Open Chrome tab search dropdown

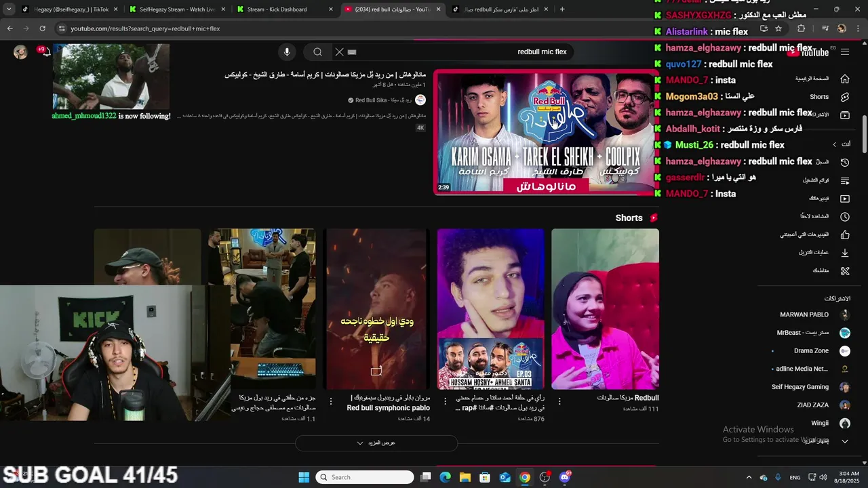pyautogui.click(x=9, y=9)
